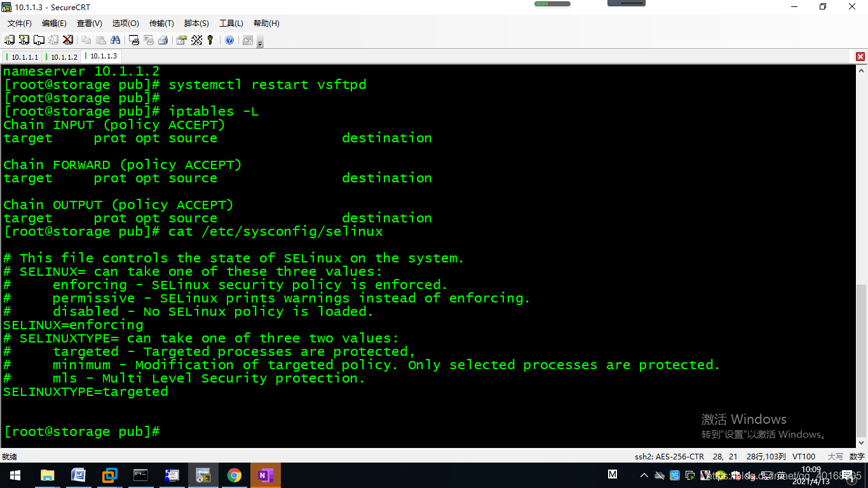Click the SELINUX=enforcing line
868x488 pixels.
73,325
